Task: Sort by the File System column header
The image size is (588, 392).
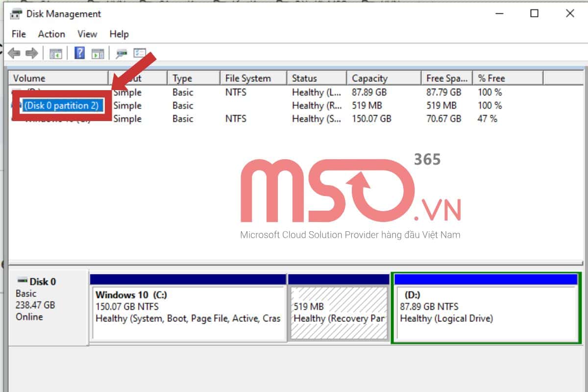Action: tap(253, 78)
